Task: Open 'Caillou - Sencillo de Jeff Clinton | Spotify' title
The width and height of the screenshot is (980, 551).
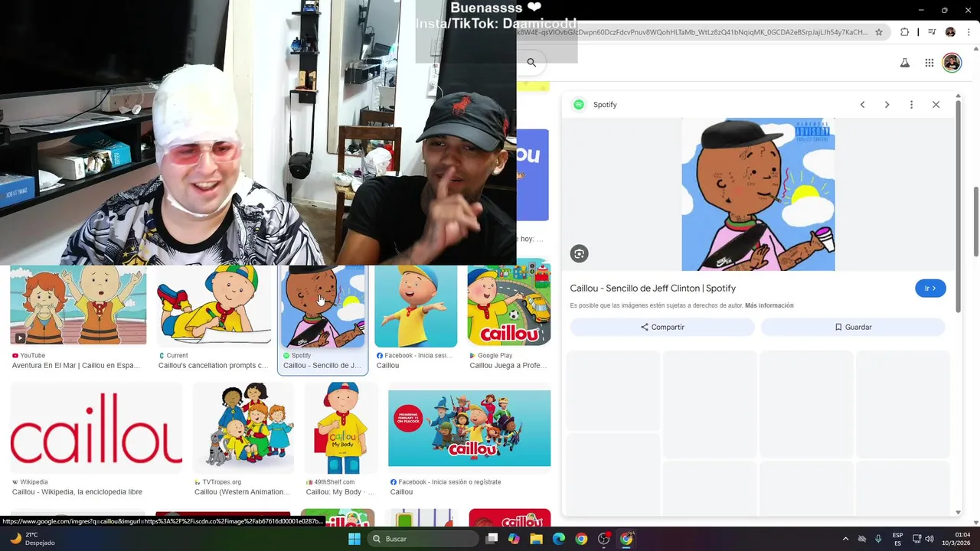Action: pos(652,289)
